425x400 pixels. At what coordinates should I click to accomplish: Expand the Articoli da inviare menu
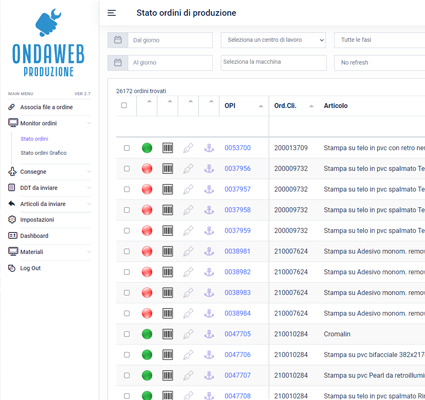click(x=49, y=204)
